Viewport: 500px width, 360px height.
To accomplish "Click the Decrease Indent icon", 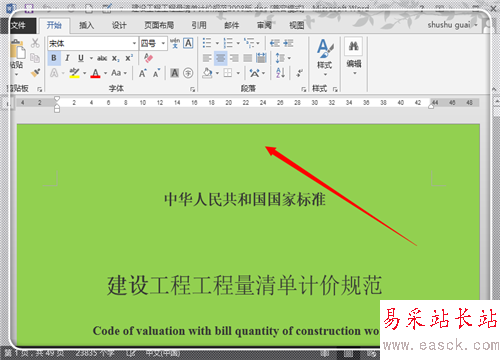I will pos(275,43).
